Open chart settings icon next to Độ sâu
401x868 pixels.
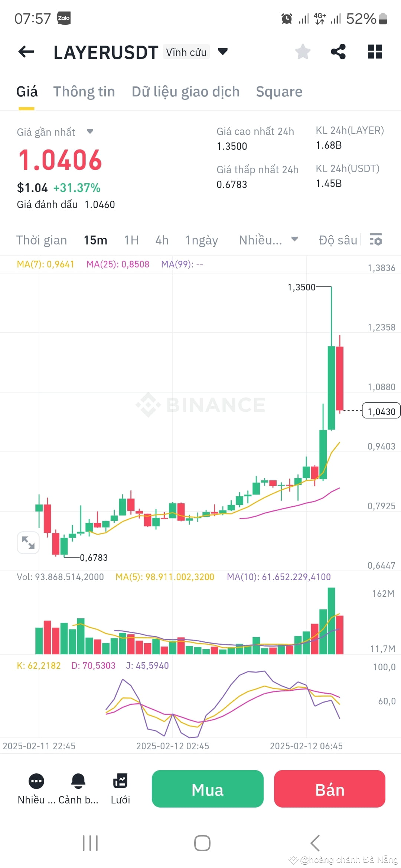pyautogui.click(x=376, y=240)
